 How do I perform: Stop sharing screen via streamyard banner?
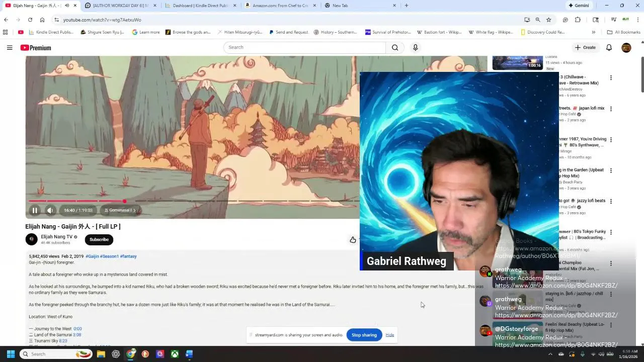(x=364, y=335)
